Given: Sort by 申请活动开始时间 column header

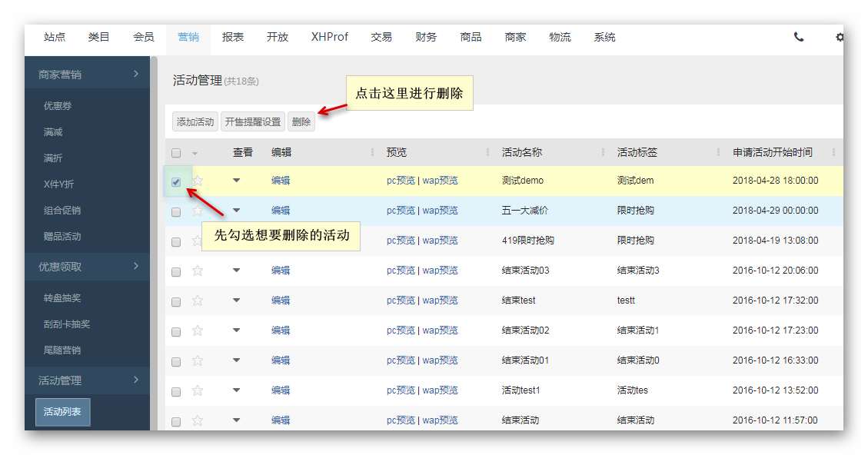Looking at the screenshot, I should coord(772,152).
